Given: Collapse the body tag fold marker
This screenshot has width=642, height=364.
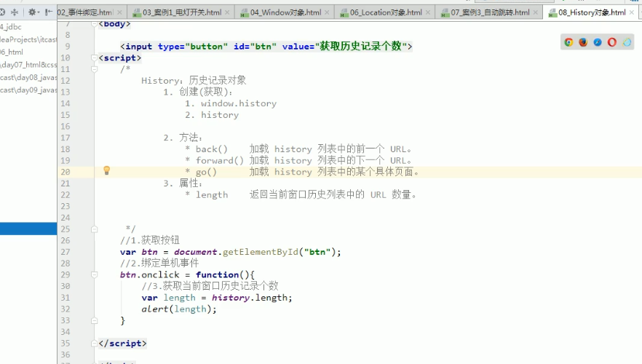Looking at the screenshot, I should click(94, 24).
